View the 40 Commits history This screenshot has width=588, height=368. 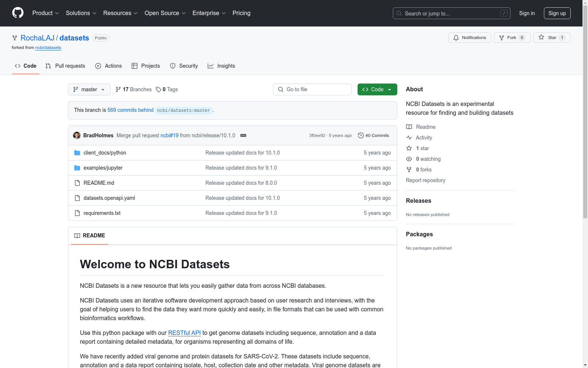click(x=373, y=135)
